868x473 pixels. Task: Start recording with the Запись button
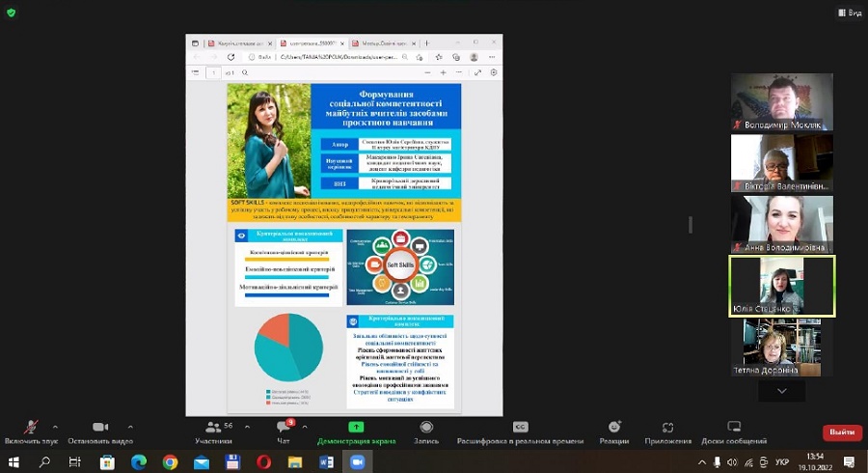tap(426, 431)
